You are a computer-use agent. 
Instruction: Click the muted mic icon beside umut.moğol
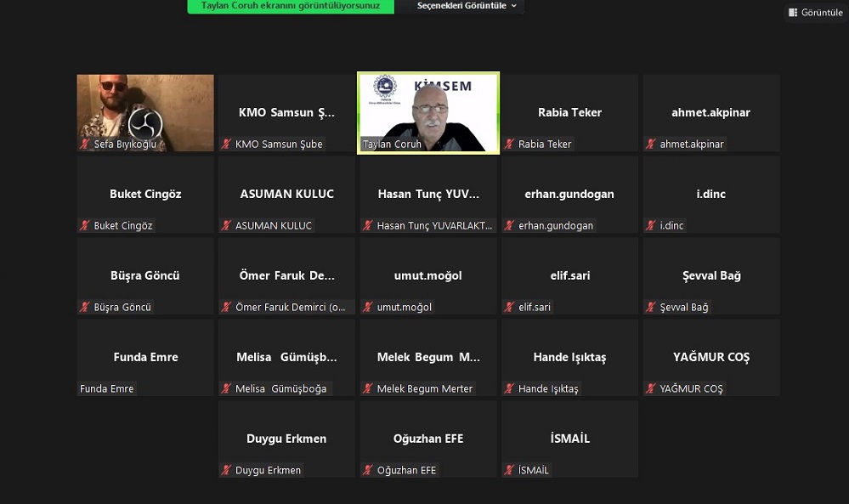coord(368,308)
